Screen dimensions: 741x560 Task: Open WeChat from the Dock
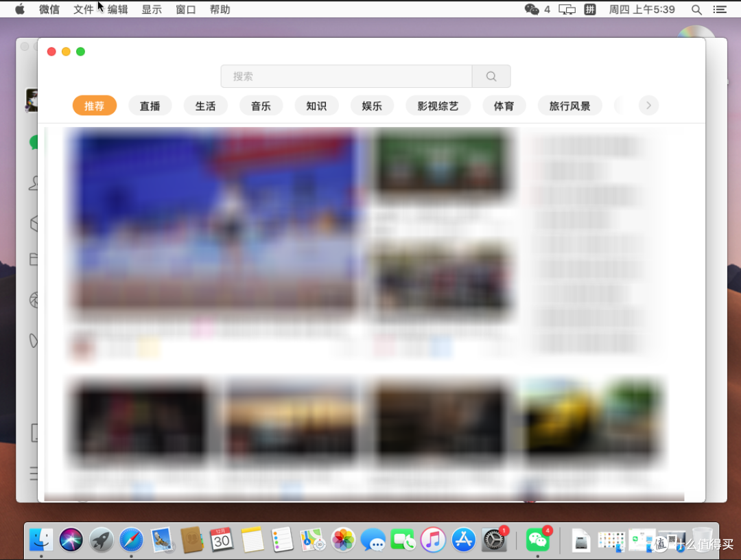pos(538,539)
